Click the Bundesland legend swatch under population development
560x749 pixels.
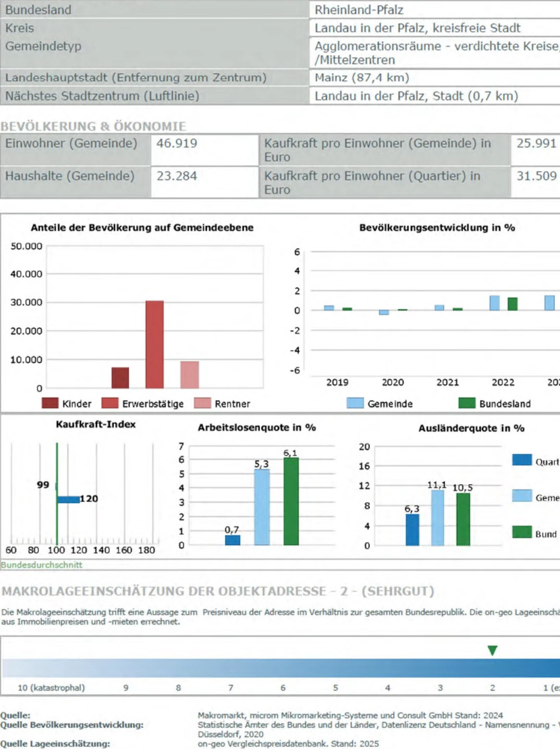coord(467,403)
